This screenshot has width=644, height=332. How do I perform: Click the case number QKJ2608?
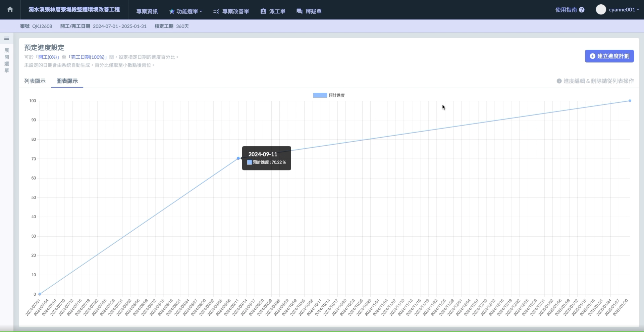click(42, 26)
